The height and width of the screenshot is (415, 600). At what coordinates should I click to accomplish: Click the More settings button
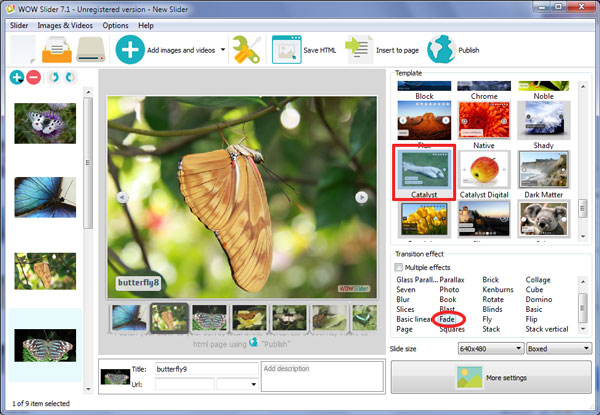[491, 378]
